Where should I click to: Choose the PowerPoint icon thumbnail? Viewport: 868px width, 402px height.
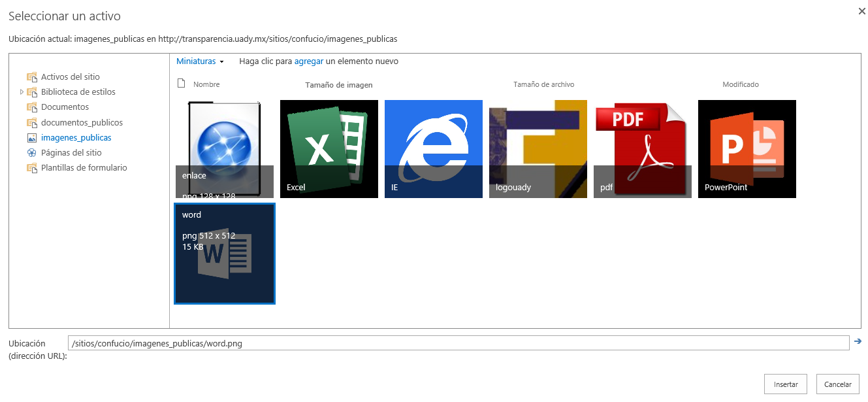click(x=747, y=148)
